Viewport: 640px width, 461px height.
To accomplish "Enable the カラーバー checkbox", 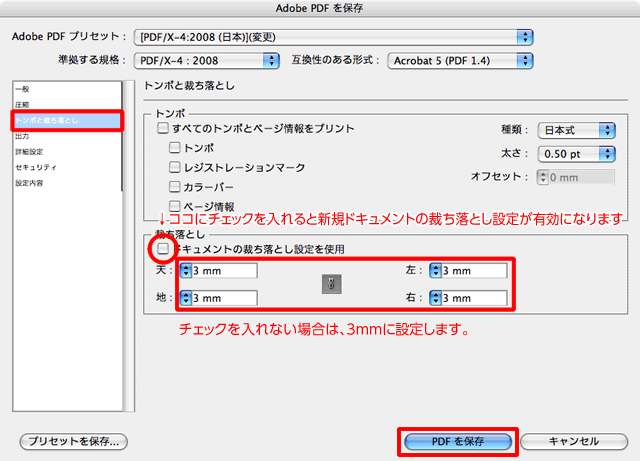I will [175, 187].
